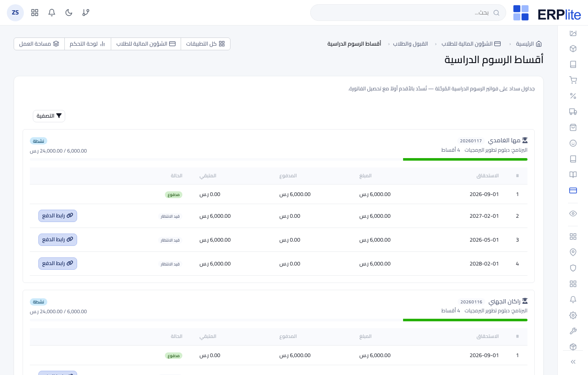Click the ERPlite logo
Screen dimensions: 588x375
(x=547, y=13)
